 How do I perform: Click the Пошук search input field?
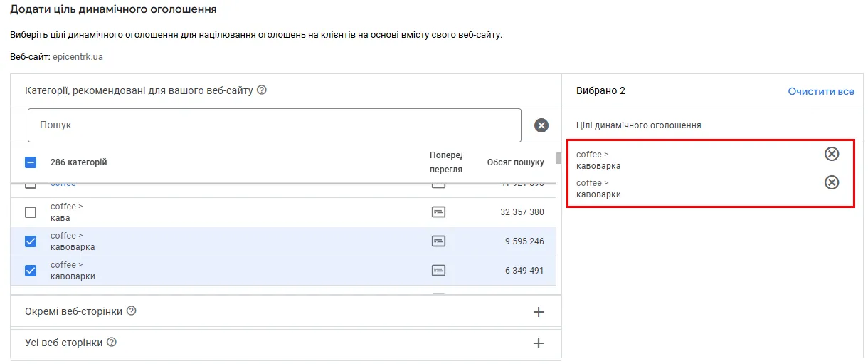[274, 125]
